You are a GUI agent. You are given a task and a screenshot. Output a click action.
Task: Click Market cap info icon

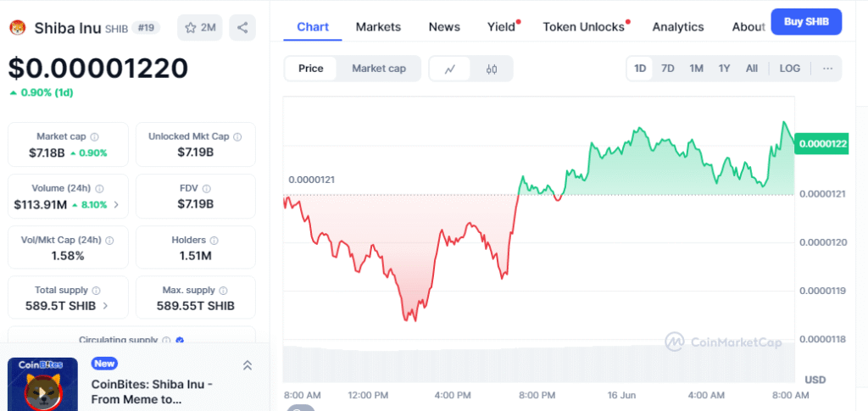coord(95,136)
